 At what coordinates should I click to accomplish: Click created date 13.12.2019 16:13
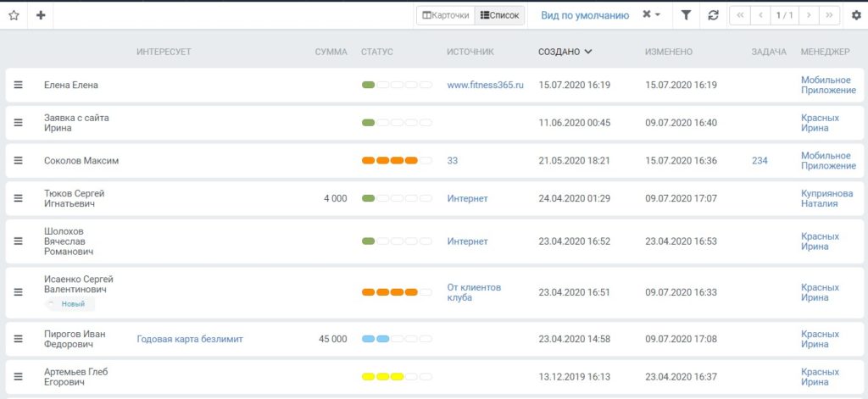coord(574,377)
